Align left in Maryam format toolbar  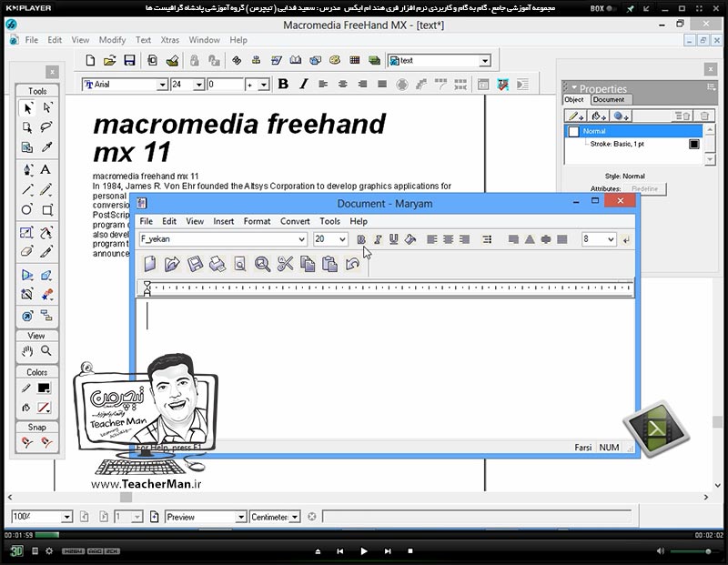coord(431,239)
